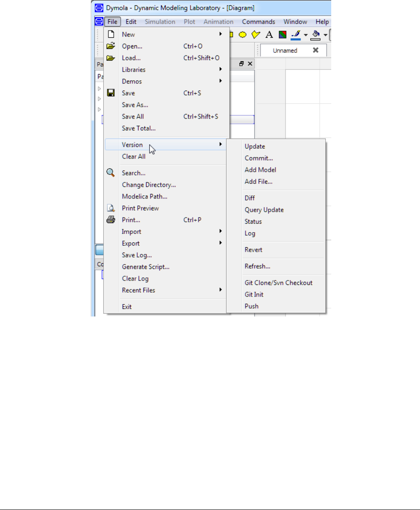Close the Unnamed tab
This screenshot has width=420, height=510.
[316, 50]
